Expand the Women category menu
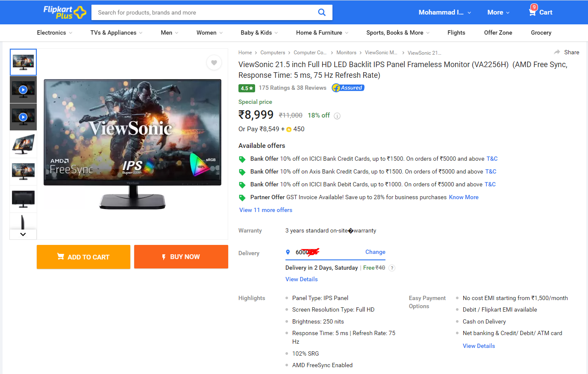The width and height of the screenshot is (588, 374). pos(209,32)
